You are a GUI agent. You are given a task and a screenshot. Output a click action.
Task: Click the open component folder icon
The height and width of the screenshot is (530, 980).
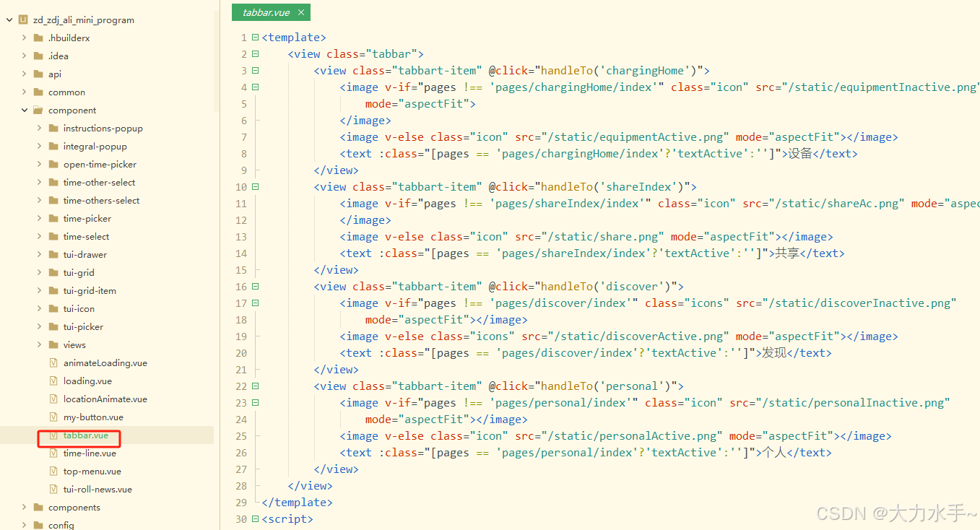coord(38,110)
